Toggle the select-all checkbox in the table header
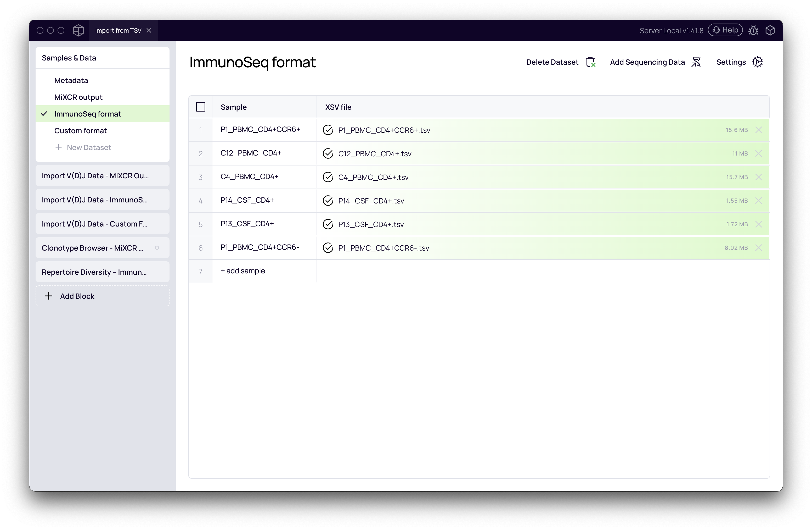 [x=201, y=107]
